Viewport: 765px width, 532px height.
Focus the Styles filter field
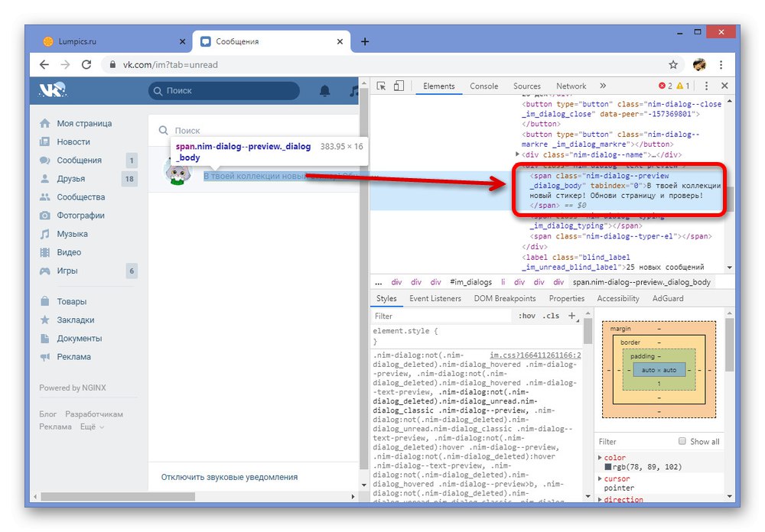click(x=441, y=316)
